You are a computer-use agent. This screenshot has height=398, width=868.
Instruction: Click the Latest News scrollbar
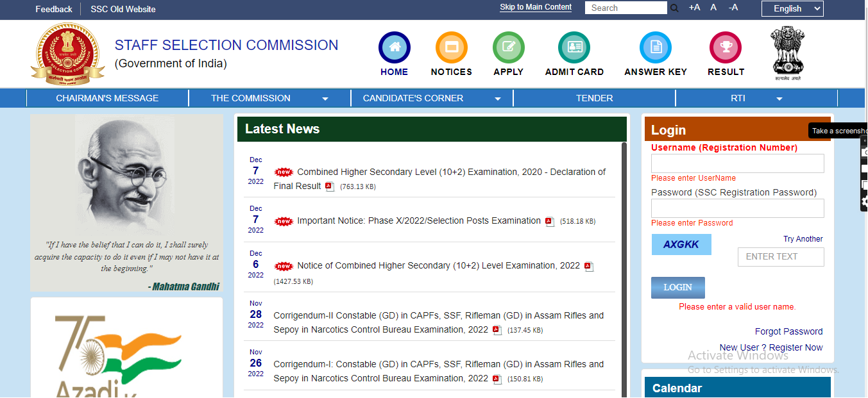point(624,269)
